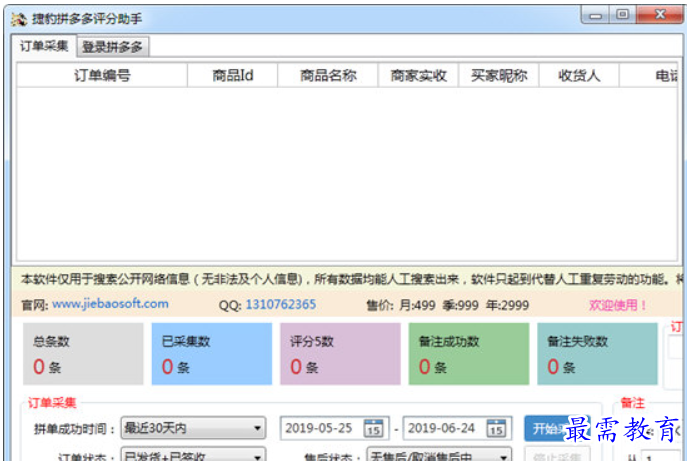Expand the 已发货+已签收 order status dropdown

[193, 454]
